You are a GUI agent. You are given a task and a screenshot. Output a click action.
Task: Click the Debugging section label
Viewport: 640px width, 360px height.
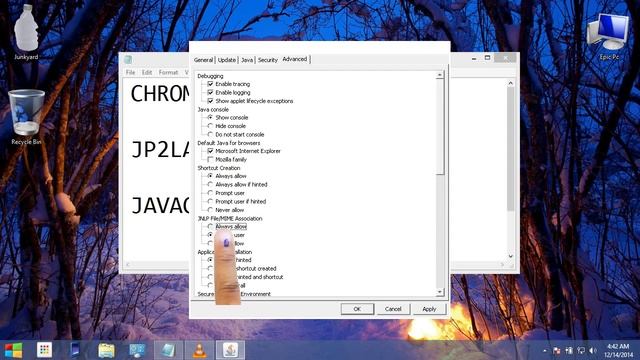click(x=210, y=76)
